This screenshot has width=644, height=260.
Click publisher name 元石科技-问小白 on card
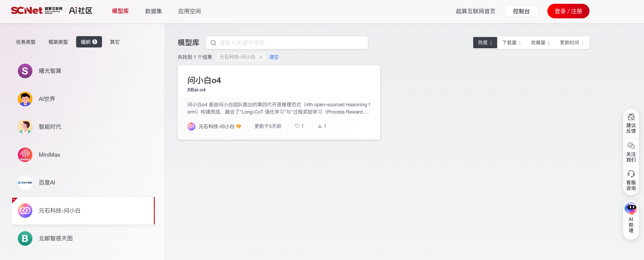pyautogui.click(x=216, y=126)
